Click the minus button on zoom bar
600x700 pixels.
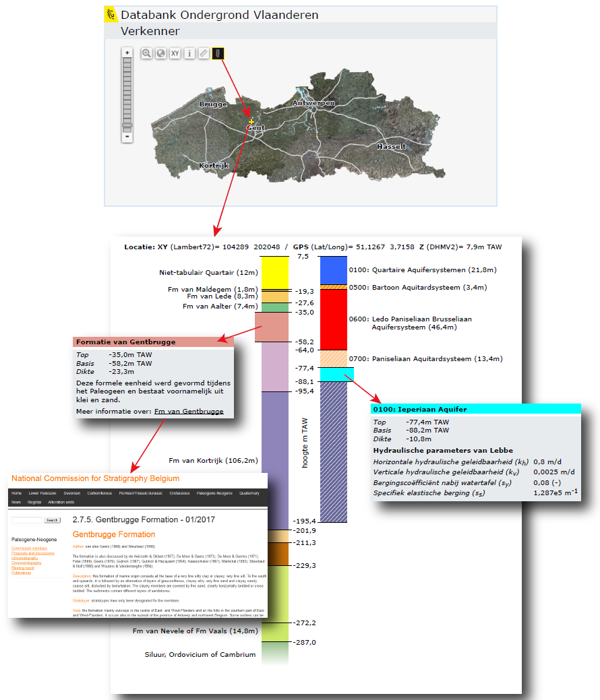coord(127,136)
